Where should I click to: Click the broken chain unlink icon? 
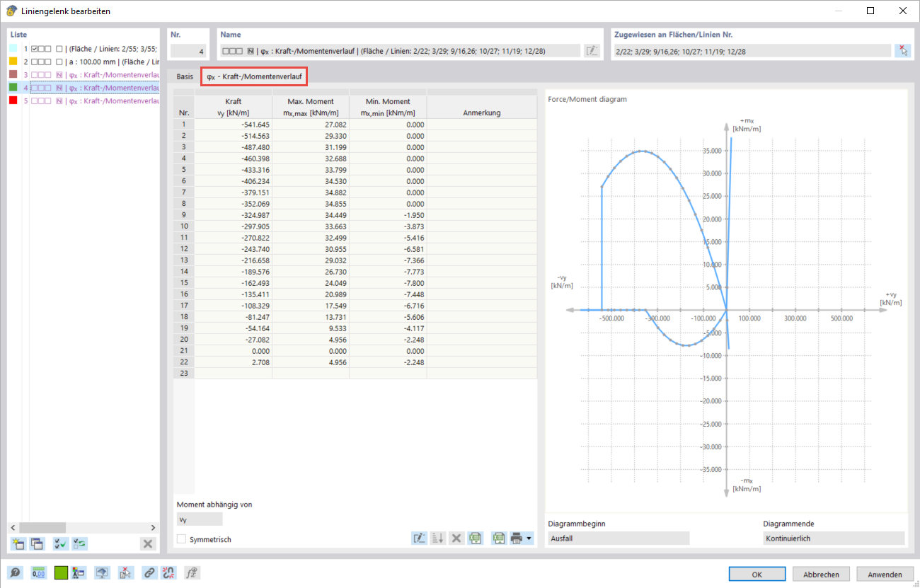click(x=168, y=573)
